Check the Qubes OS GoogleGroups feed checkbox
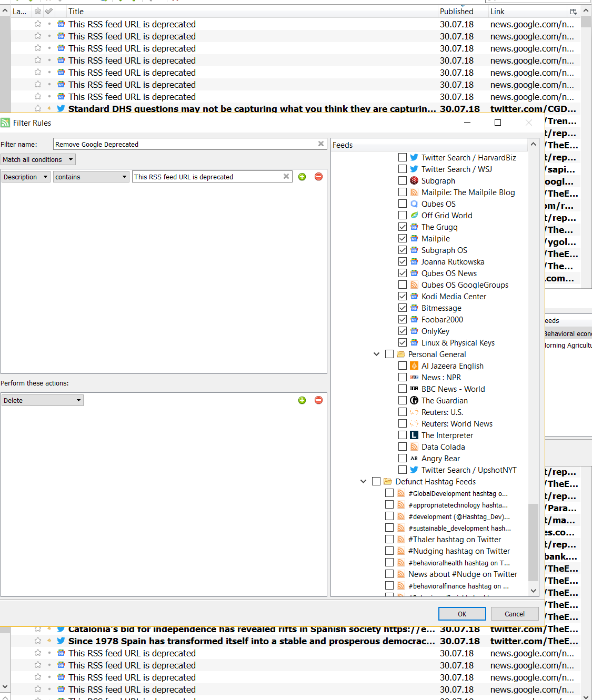Screen dimensions: 592x700 click(403, 285)
